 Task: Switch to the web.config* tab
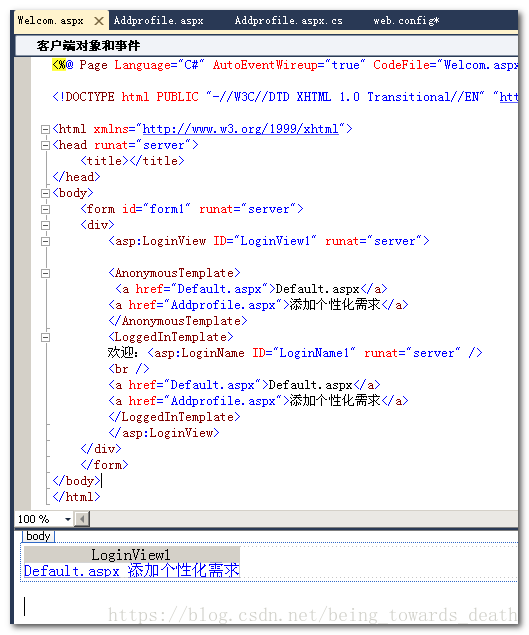coord(405,21)
